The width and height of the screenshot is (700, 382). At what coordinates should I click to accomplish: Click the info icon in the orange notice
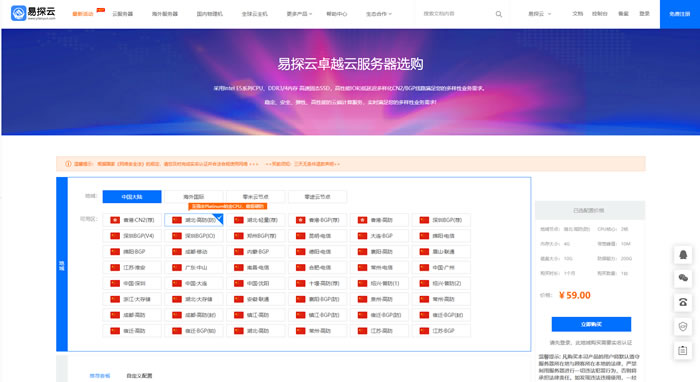(68, 164)
